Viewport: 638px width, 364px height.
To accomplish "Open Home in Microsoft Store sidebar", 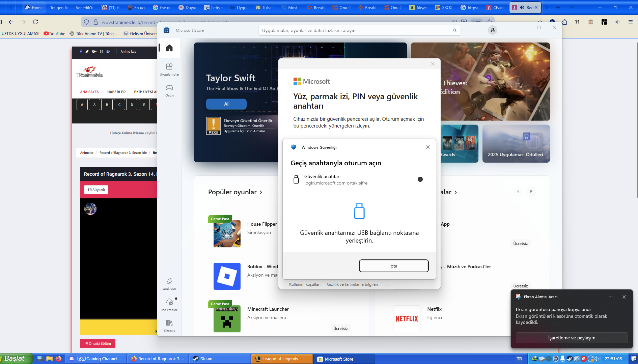I will click(169, 48).
